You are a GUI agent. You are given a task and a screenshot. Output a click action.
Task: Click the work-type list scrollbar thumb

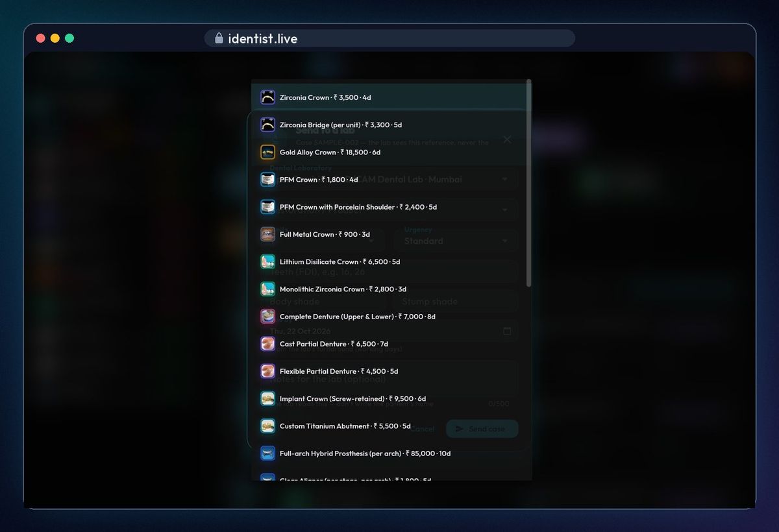click(x=529, y=183)
